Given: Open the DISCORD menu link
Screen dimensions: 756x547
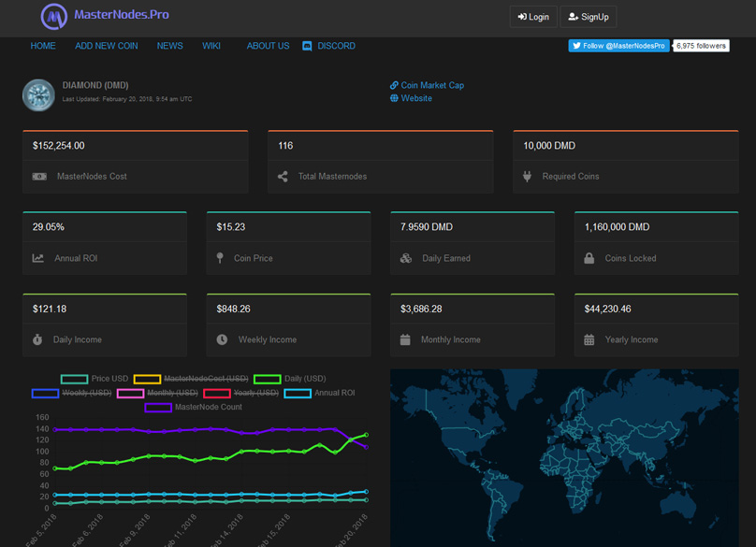Looking at the screenshot, I should (x=336, y=46).
